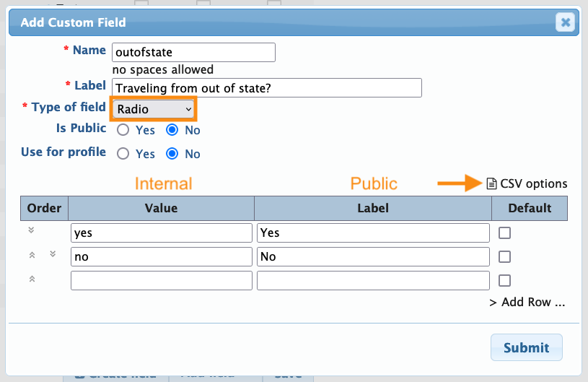588x382 pixels.
Task: Move the 'no' row up
Action: [x=32, y=255]
